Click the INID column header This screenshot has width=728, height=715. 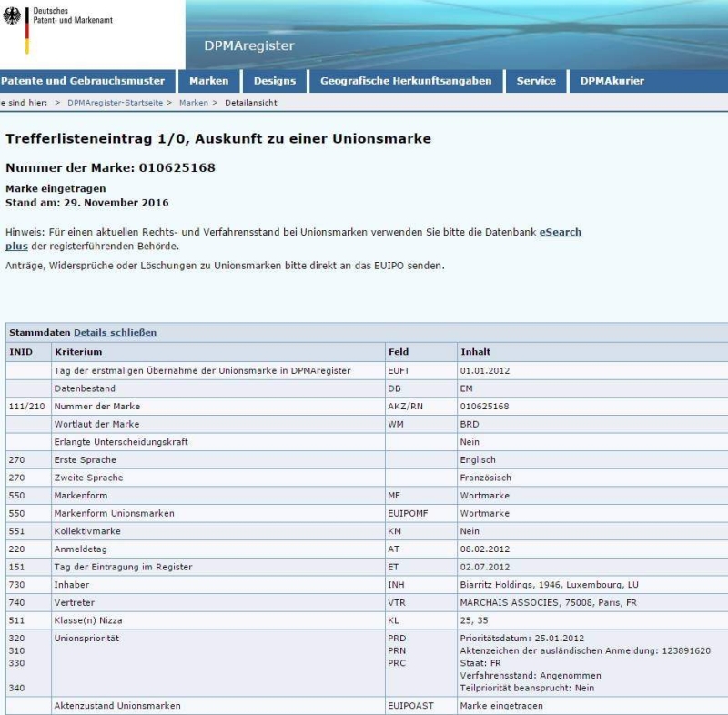pyautogui.click(x=20, y=351)
